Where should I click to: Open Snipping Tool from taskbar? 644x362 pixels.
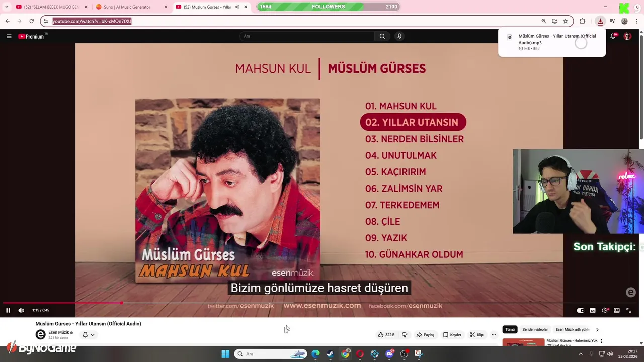[x=419, y=354]
